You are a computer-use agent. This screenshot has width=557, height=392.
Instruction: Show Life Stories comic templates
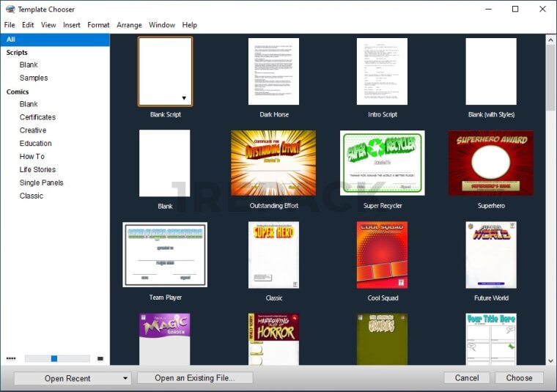coord(37,169)
